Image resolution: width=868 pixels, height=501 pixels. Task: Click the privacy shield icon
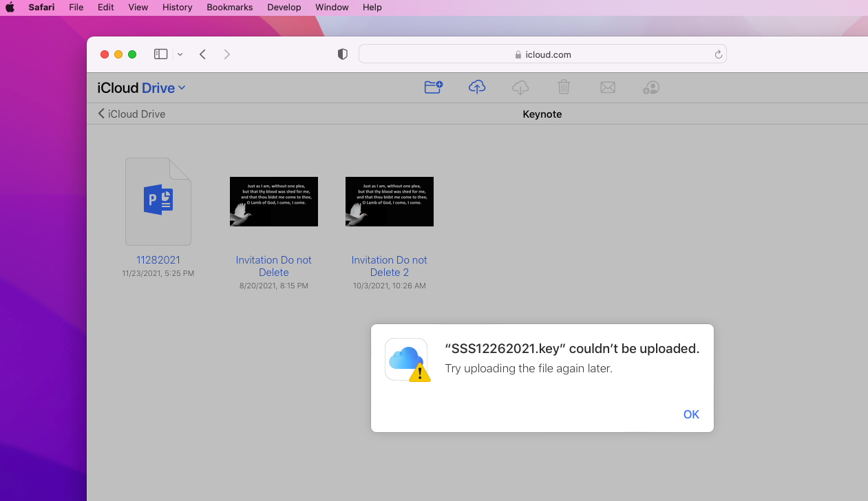coord(342,54)
